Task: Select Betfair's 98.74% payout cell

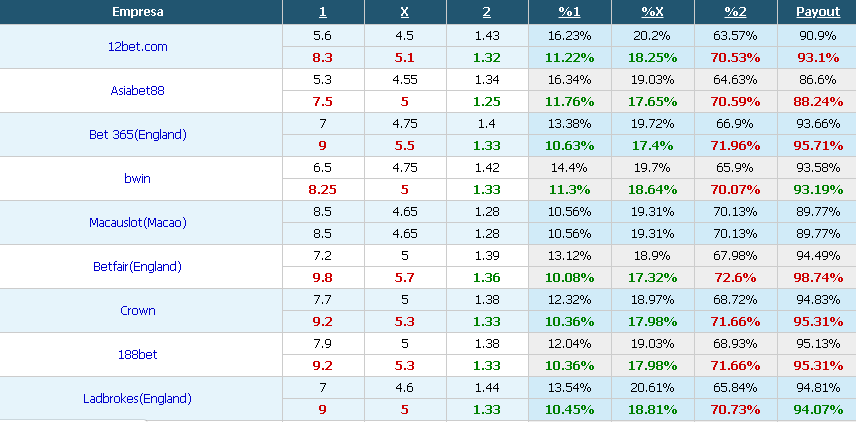Action: click(x=818, y=277)
